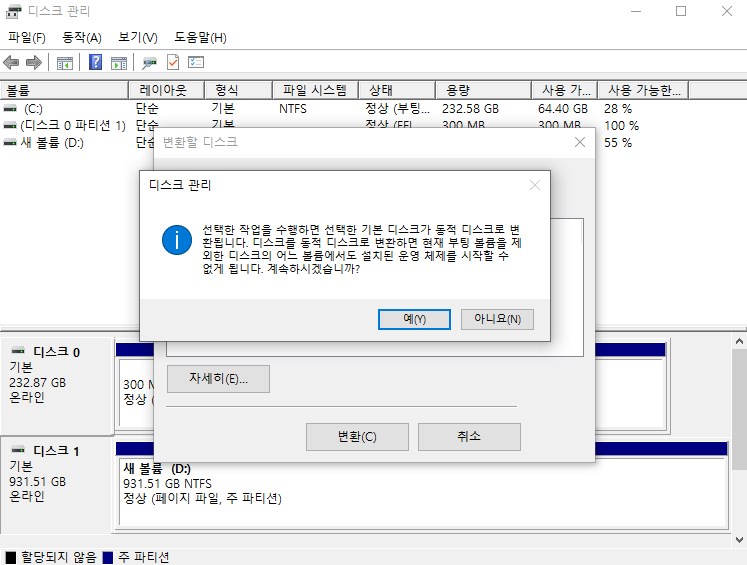Sort by the 사용 가... column header
This screenshot has width=747, height=565.
[565, 90]
